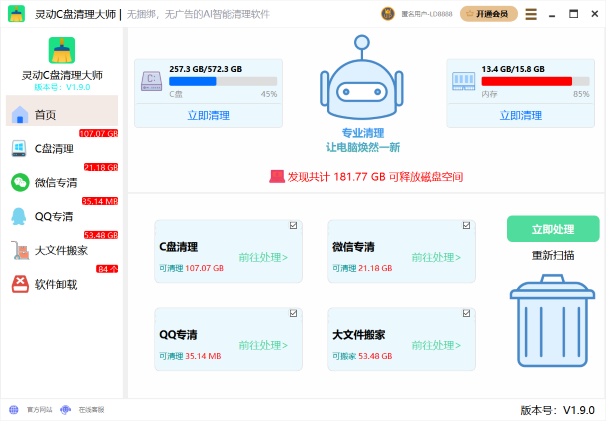Minimize the window
Viewport: 606px width, 421px height.
(x=552, y=14)
